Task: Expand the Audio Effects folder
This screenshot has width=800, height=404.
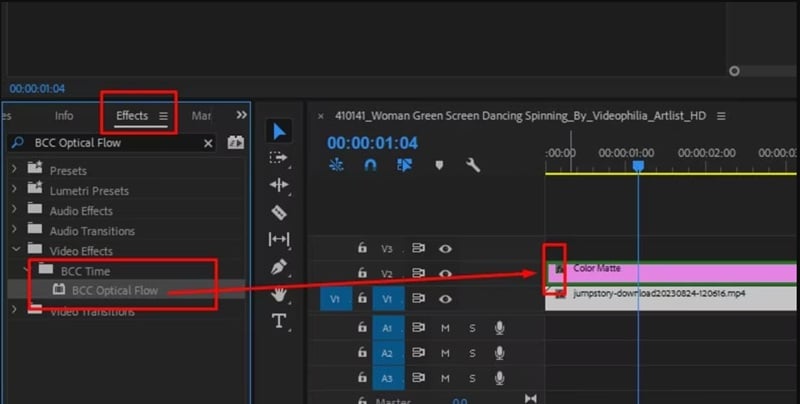Action: pos(14,208)
